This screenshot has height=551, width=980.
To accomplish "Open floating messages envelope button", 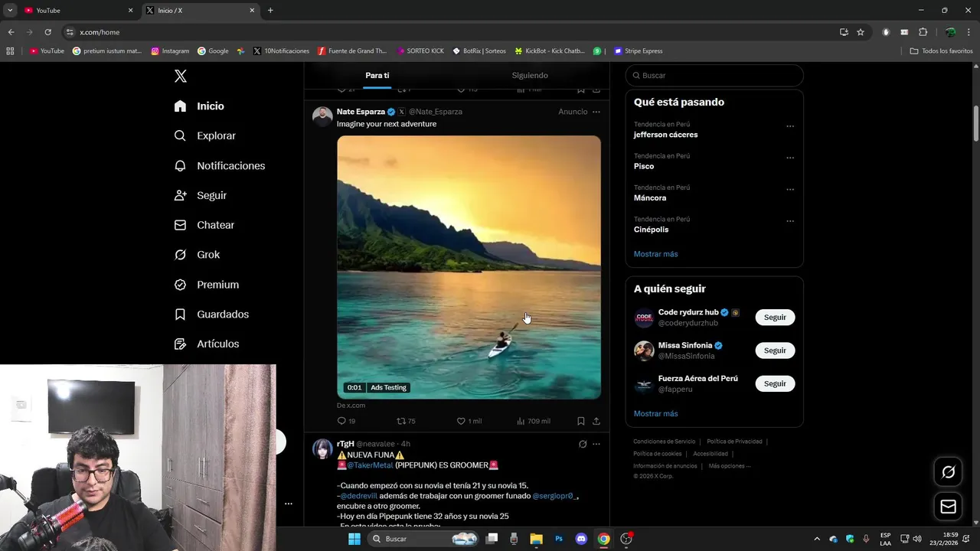I will click(948, 507).
